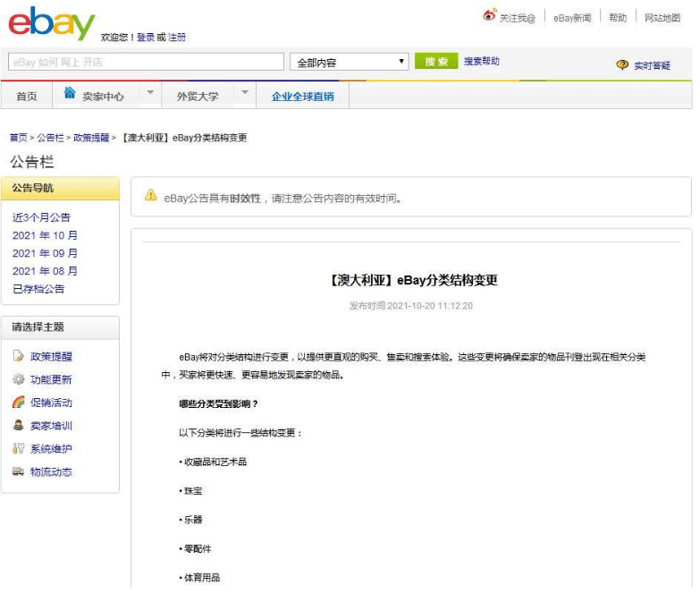Open the eBay新闻 link
This screenshot has height=611, width=700.
point(572,18)
